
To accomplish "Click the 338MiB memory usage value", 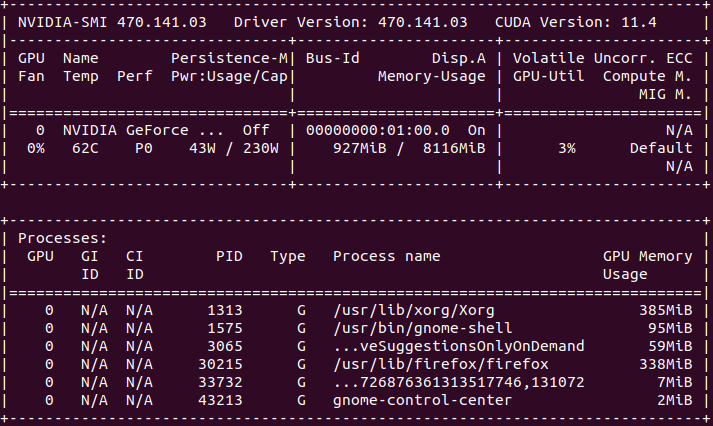I will pos(666,365).
